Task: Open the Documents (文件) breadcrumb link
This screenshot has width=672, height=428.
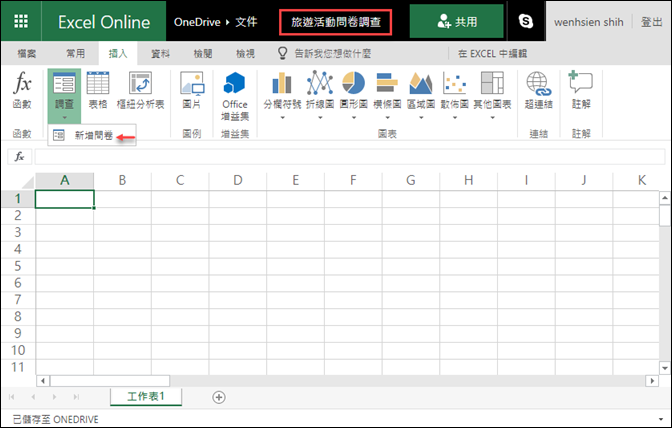Action: tap(246, 22)
